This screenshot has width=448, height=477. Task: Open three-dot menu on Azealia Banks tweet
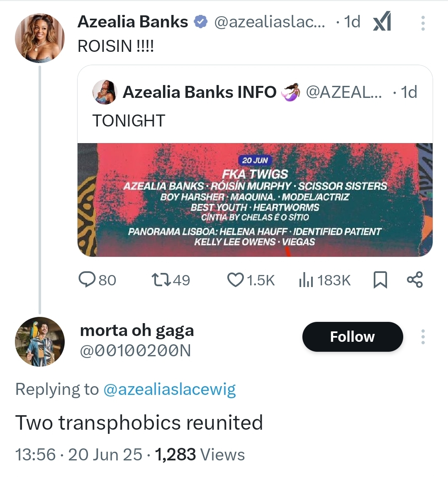pos(423,23)
